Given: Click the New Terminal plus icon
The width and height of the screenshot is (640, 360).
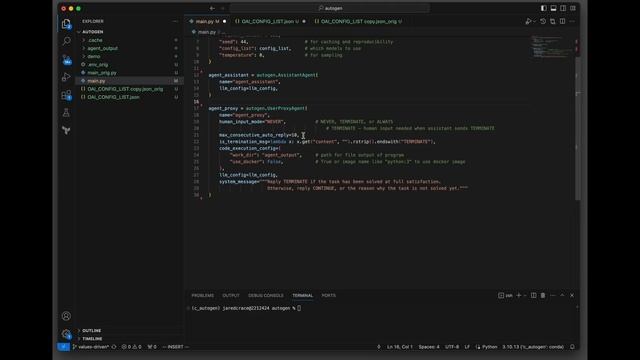Looking at the screenshot, I should 519,296.
